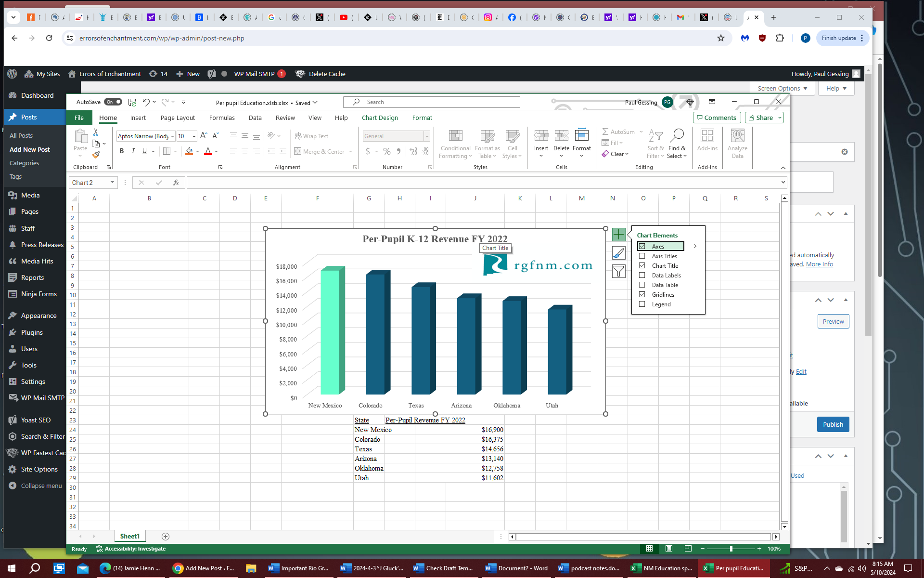Open the Name Box dropdown
This screenshot has width=924, height=578.
(x=112, y=183)
